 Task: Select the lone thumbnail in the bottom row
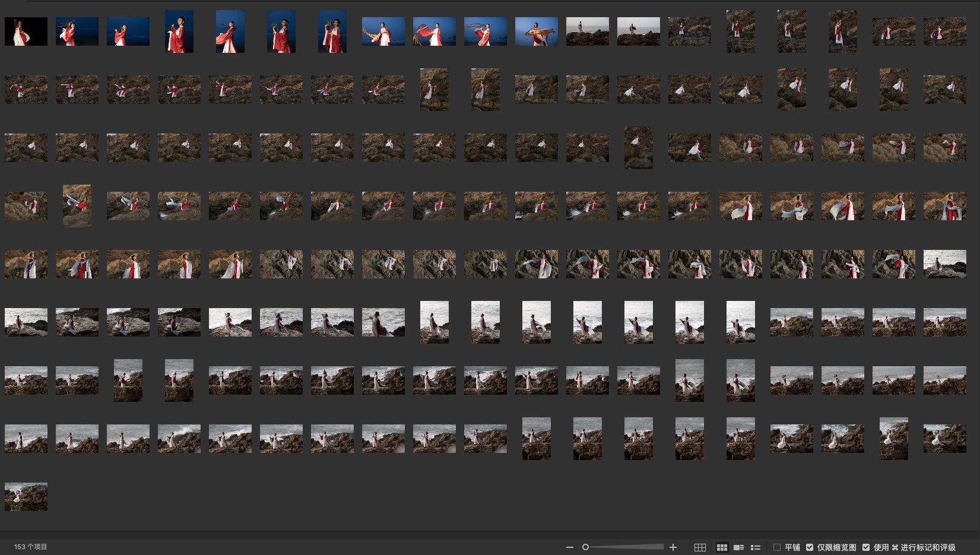pos(26,497)
